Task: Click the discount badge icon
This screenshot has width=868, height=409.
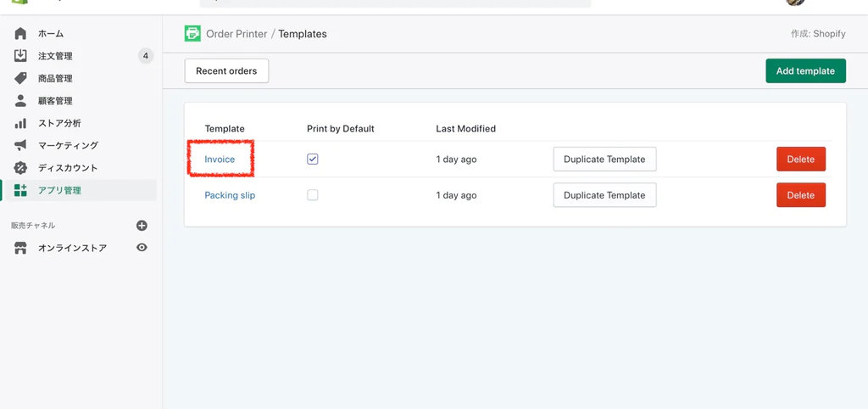Action: pyautogui.click(x=20, y=168)
